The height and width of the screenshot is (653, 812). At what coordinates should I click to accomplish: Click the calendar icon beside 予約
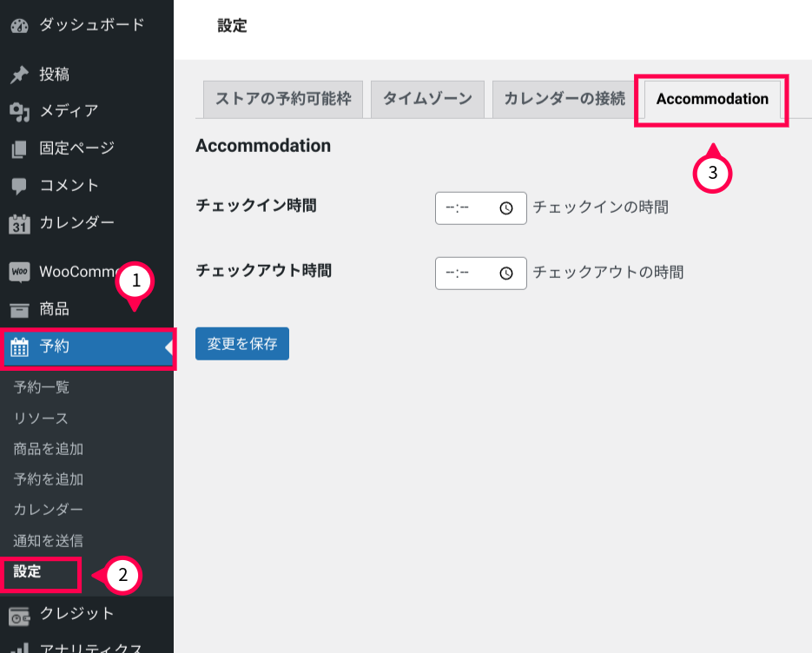click(x=20, y=347)
